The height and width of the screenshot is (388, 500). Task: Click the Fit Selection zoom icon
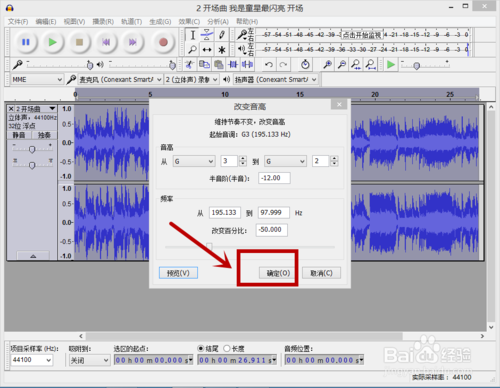click(x=356, y=64)
